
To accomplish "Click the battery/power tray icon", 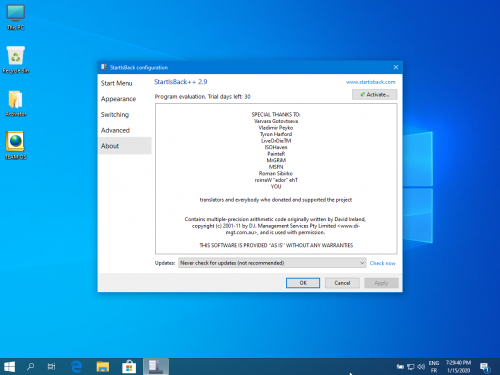I will pyautogui.click(x=400, y=367).
